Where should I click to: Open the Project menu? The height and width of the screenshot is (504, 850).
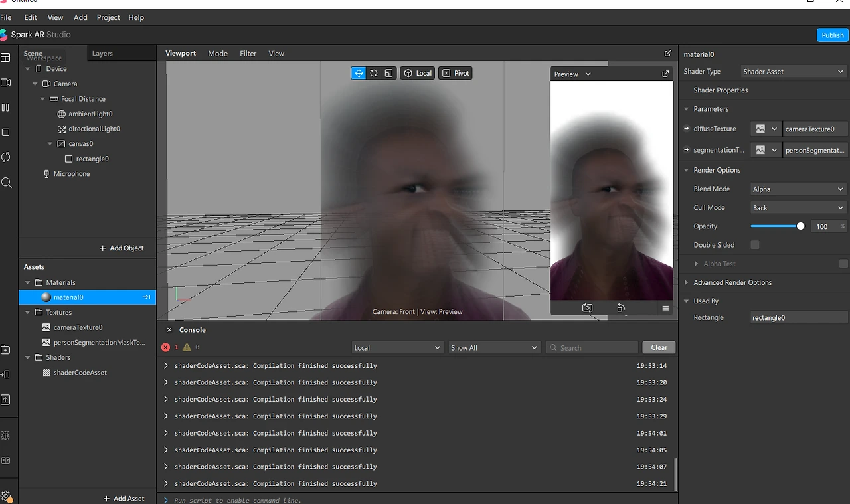point(108,17)
